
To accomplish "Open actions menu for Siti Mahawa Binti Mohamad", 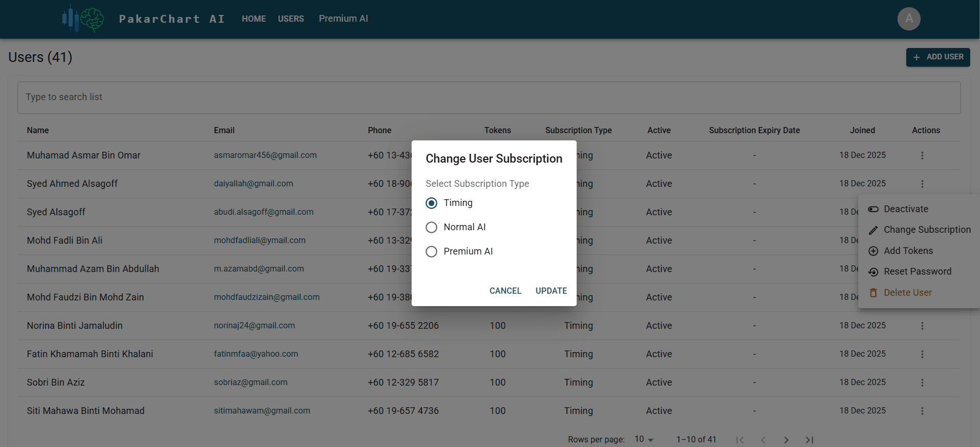I will [x=922, y=411].
